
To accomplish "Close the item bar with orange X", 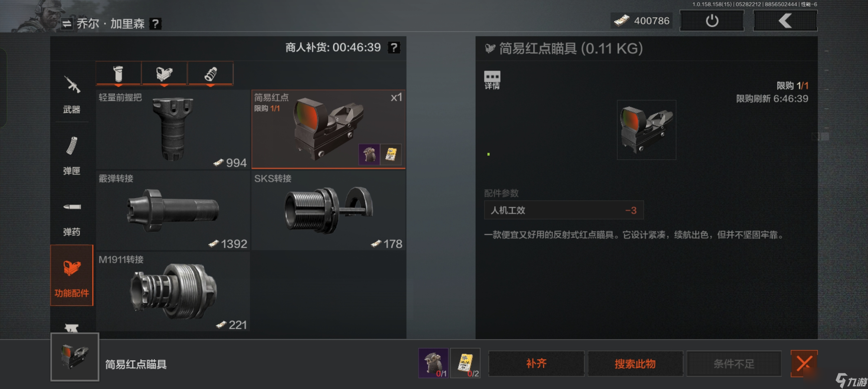I will click(x=804, y=363).
